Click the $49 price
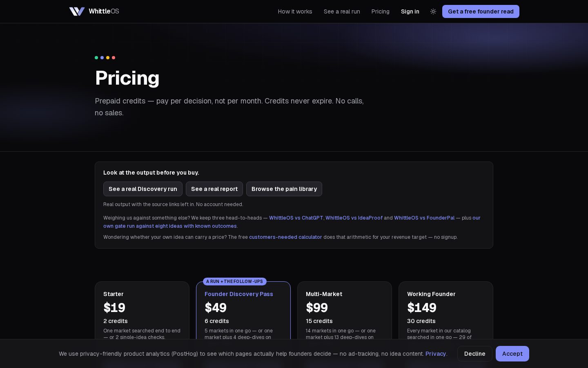Viewport: 588px width, 368px height. click(216, 307)
